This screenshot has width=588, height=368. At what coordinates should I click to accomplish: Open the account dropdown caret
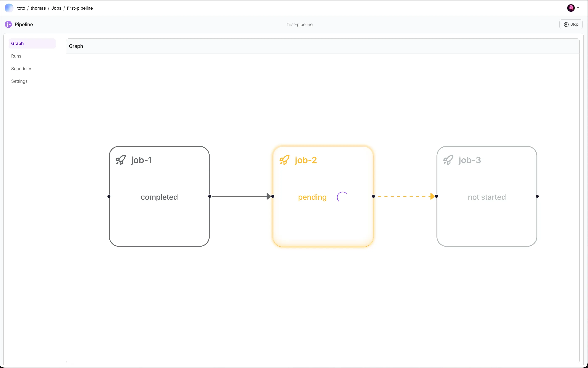click(578, 8)
